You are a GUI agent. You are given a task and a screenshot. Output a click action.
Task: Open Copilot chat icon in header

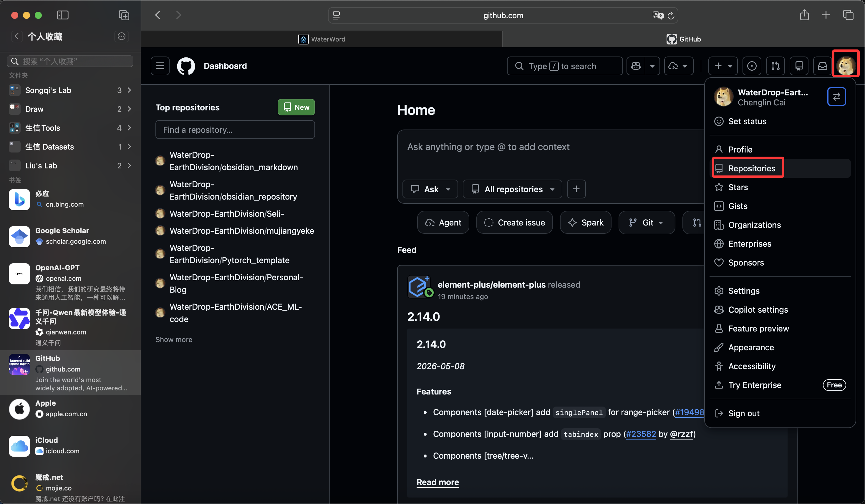pyautogui.click(x=636, y=66)
